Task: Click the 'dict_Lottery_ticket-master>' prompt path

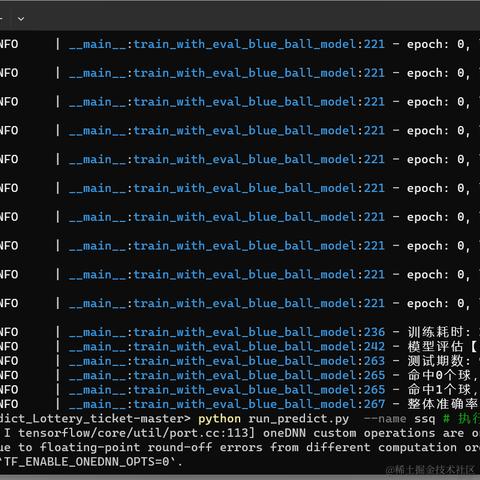Action: point(95,419)
